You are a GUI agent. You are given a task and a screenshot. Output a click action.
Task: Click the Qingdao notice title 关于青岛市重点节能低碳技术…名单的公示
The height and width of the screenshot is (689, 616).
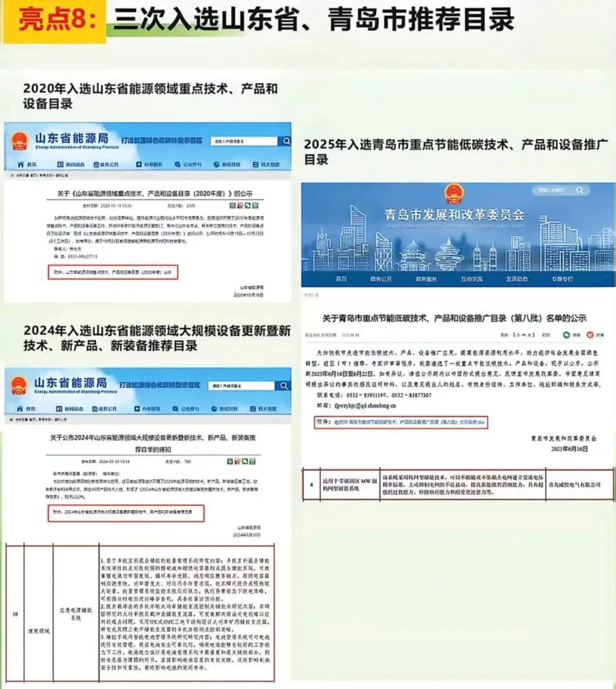(x=454, y=318)
